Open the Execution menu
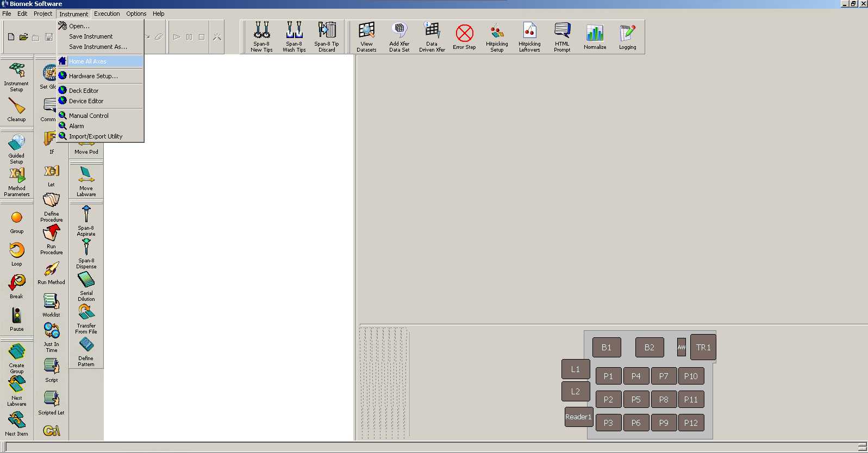Screen dimensions: 868x453 point(107,14)
